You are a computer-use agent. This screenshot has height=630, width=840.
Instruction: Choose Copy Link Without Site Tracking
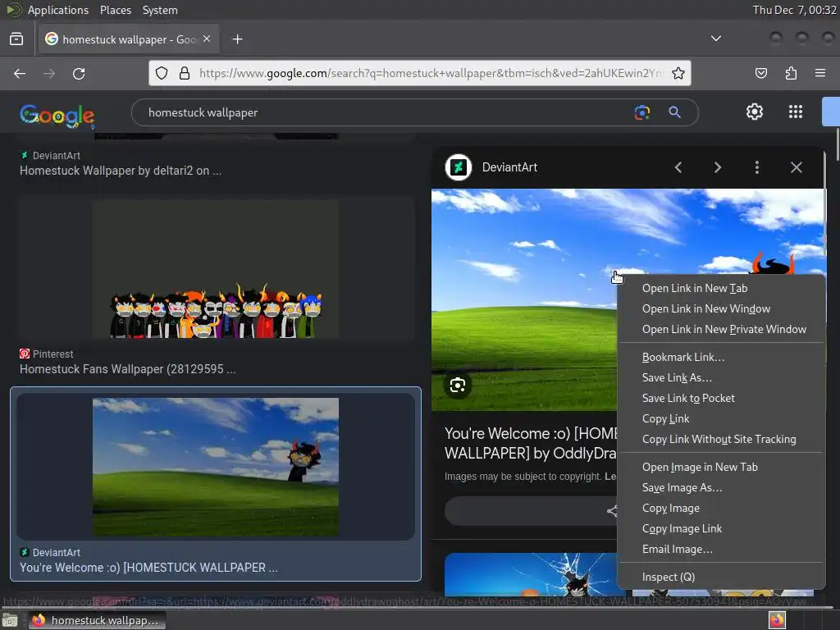(720, 440)
